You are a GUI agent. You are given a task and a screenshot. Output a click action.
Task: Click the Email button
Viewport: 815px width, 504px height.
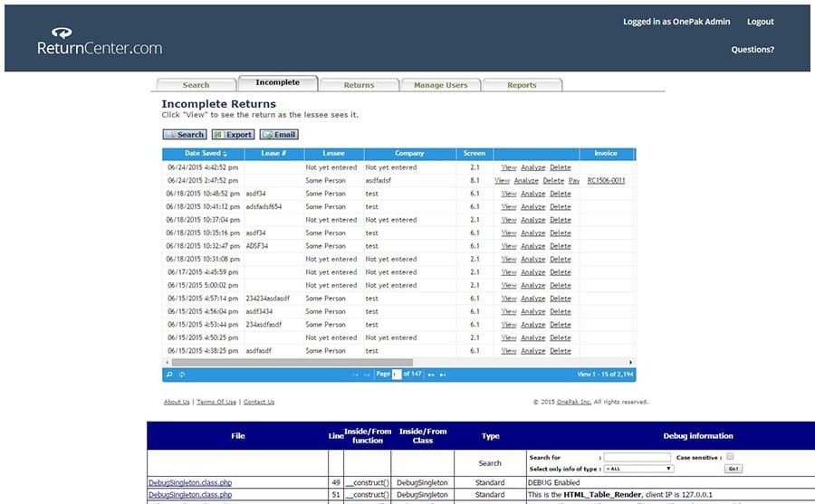[279, 135]
